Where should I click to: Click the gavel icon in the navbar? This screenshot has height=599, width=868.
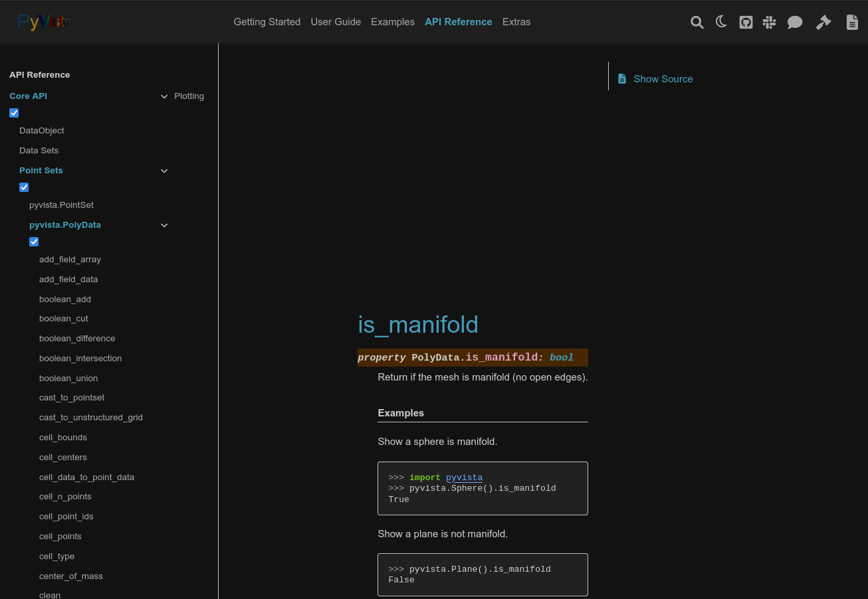pos(823,22)
